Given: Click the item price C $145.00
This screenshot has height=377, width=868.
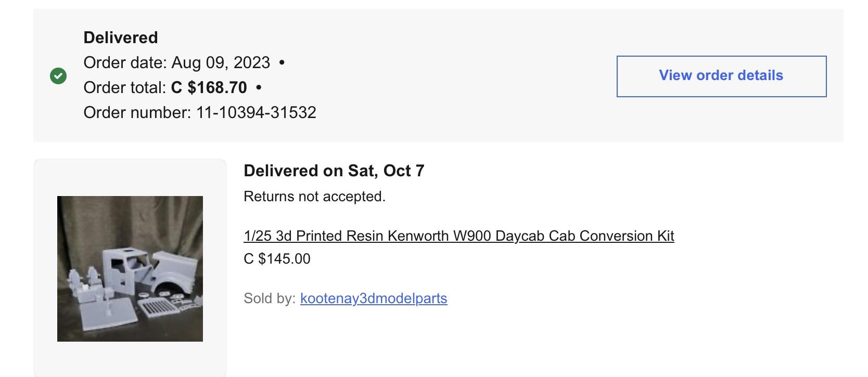Looking at the screenshot, I should coord(277,258).
